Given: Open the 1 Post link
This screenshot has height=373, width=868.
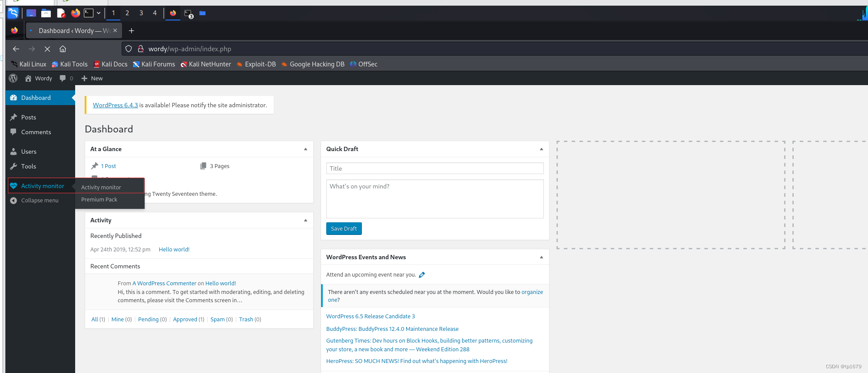Looking at the screenshot, I should click(109, 166).
